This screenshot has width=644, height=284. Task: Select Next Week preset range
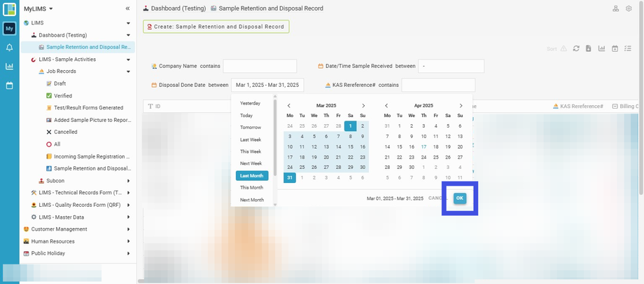(x=252, y=163)
